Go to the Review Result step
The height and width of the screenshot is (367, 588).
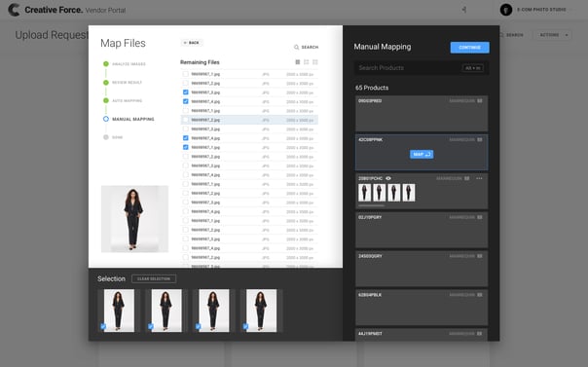(127, 83)
